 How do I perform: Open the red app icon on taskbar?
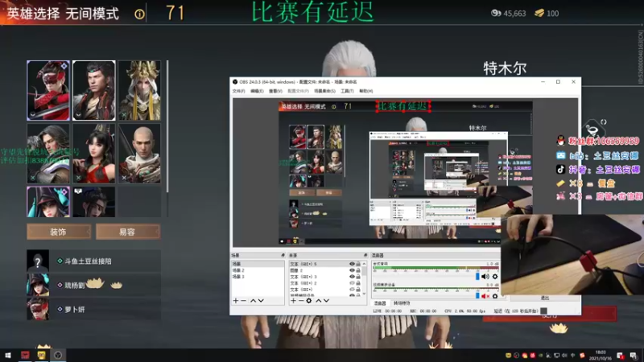point(25,355)
